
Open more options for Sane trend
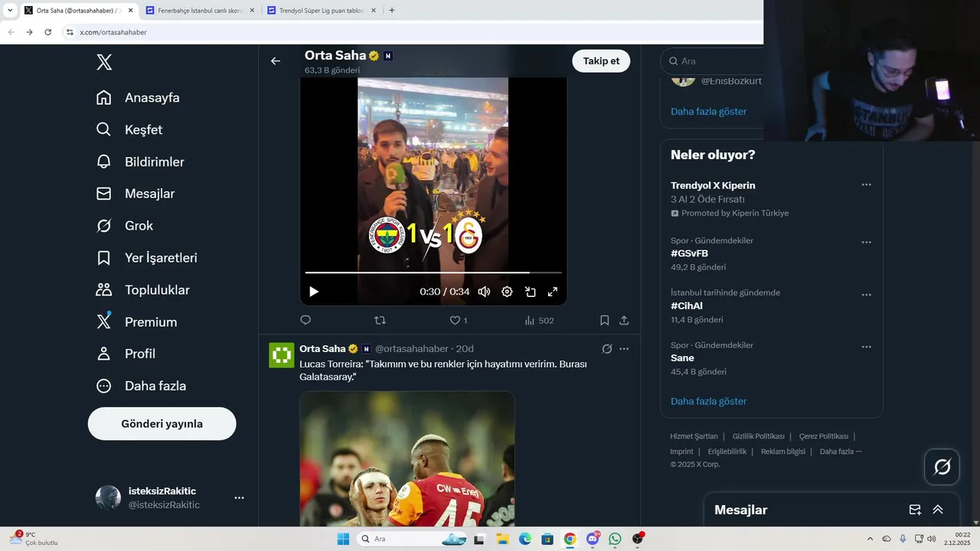tap(867, 347)
